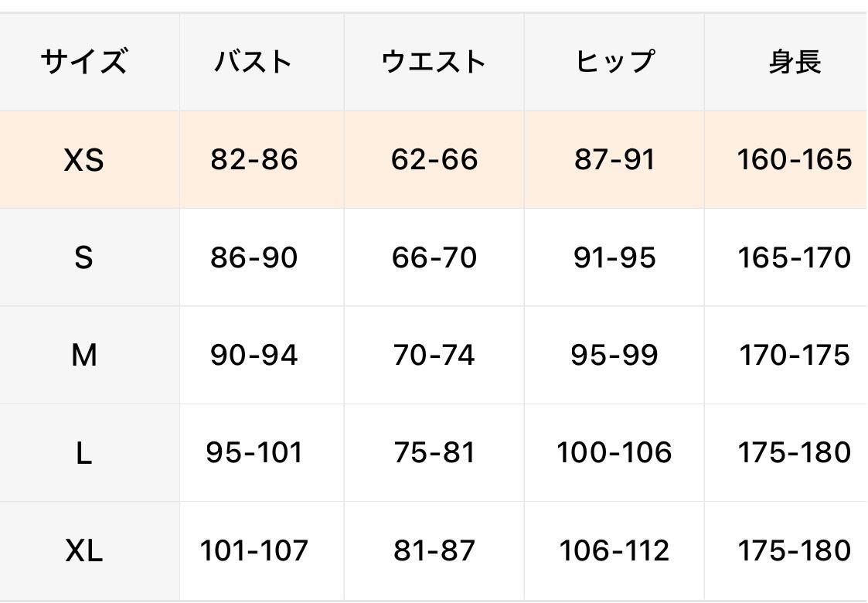The width and height of the screenshot is (868, 603).
Task: Click the waist value 81-87
Action: click(434, 550)
